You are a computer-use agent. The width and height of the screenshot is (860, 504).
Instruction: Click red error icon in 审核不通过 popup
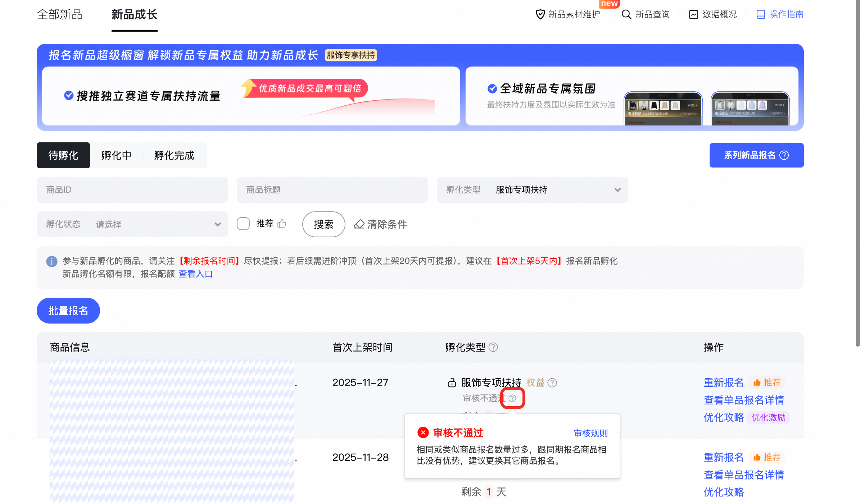[423, 432]
